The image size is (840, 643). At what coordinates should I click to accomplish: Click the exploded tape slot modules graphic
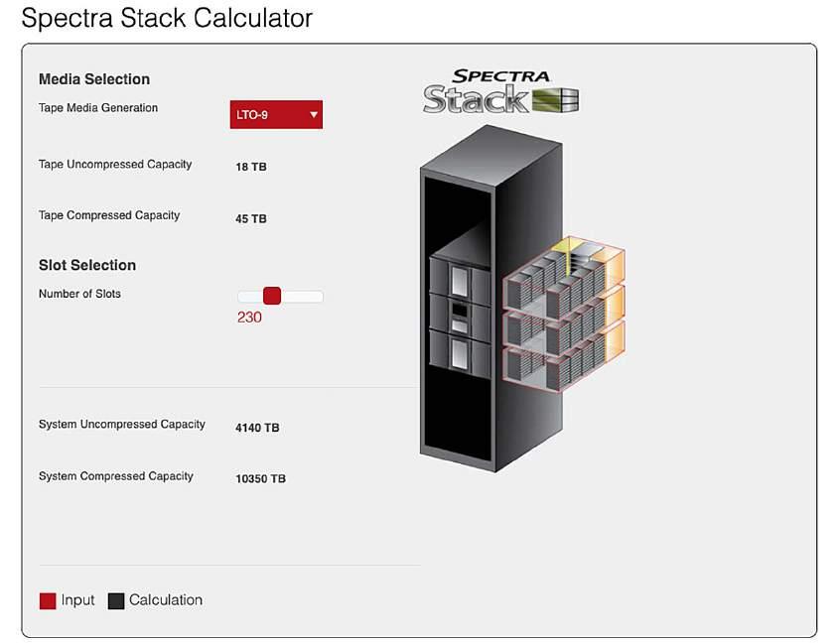[564, 314]
